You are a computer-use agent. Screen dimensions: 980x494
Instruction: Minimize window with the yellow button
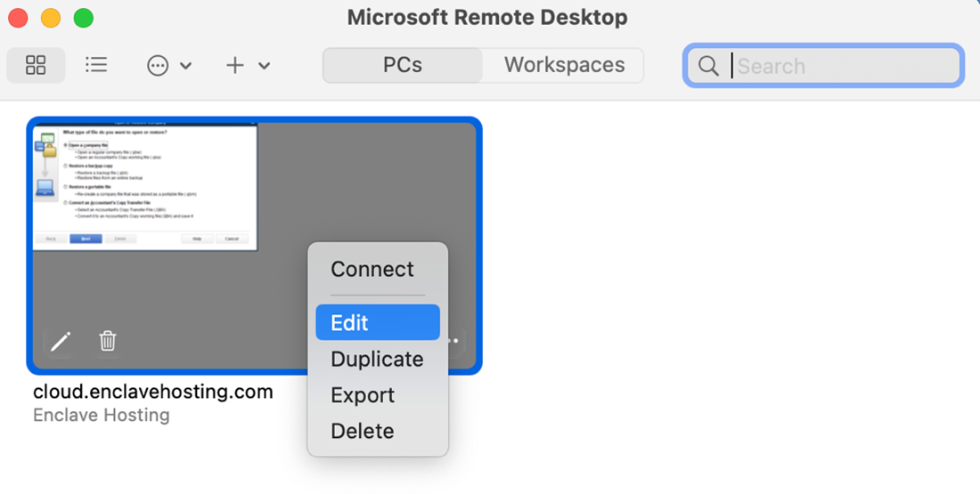pyautogui.click(x=51, y=18)
